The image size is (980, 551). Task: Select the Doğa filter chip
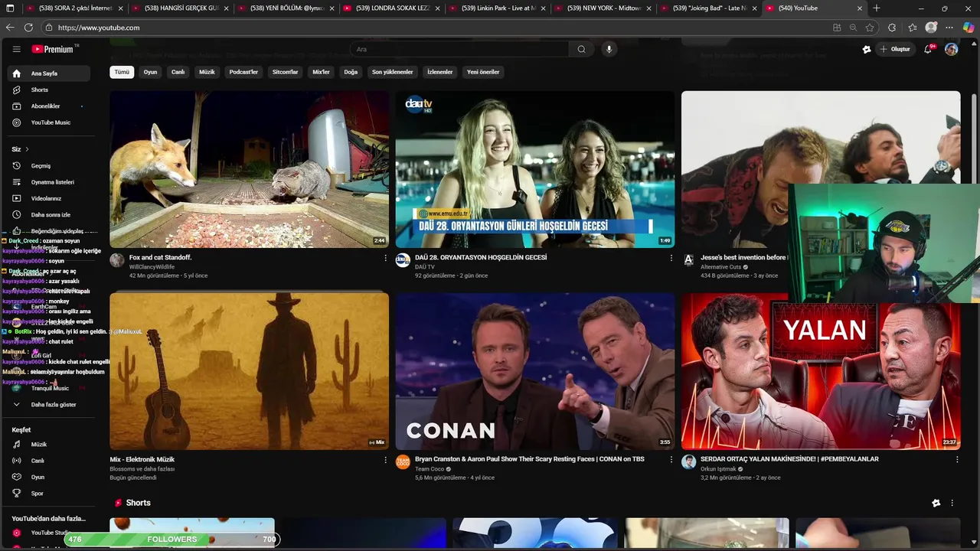(x=351, y=72)
